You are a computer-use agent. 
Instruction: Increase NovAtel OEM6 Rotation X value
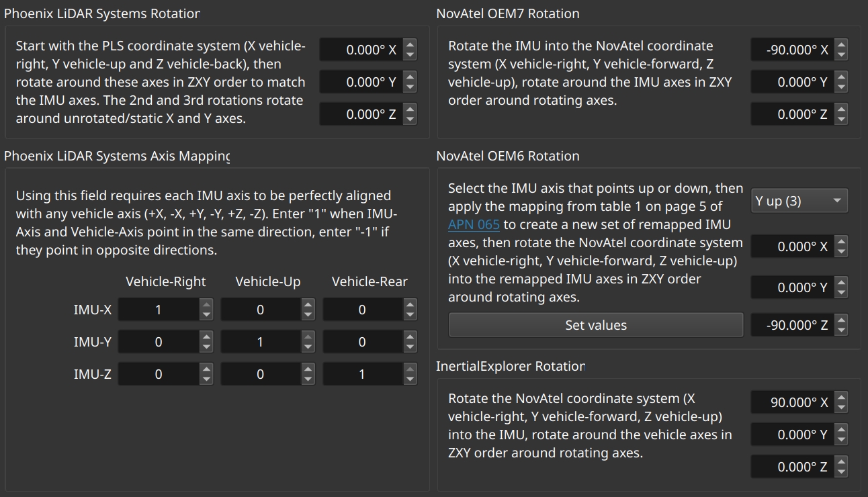(x=841, y=241)
